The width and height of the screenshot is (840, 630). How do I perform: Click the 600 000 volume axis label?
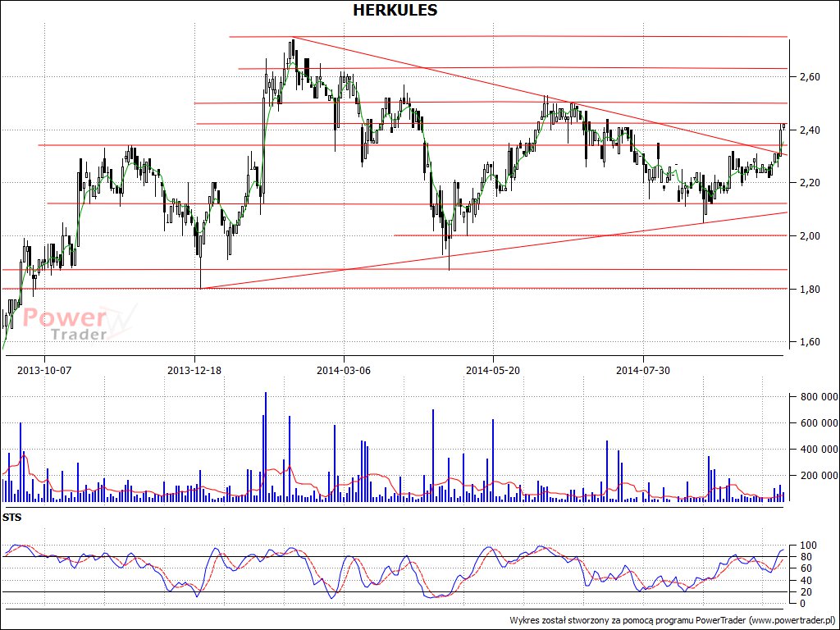(x=819, y=423)
